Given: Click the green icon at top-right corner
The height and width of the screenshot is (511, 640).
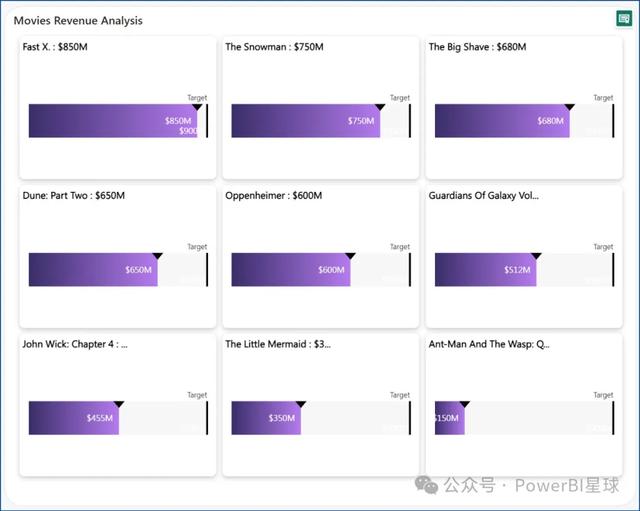Looking at the screenshot, I should pos(624,18).
